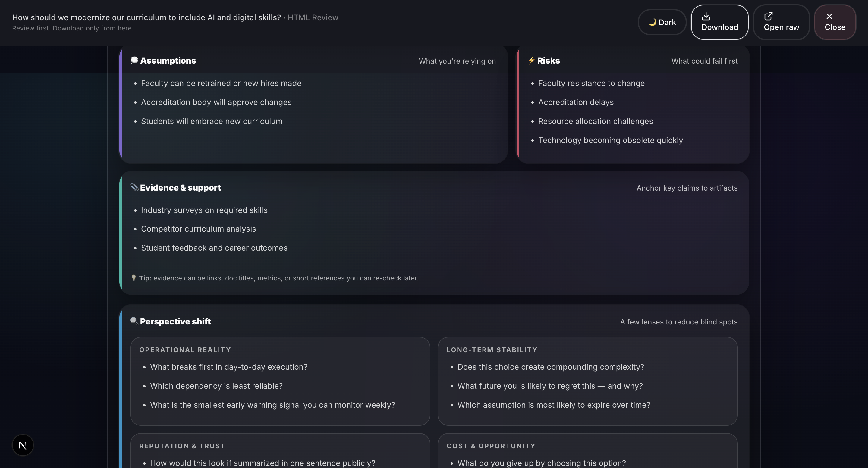This screenshot has height=468, width=868.
Task: Click the X icon above Close
Action: coord(829,16)
